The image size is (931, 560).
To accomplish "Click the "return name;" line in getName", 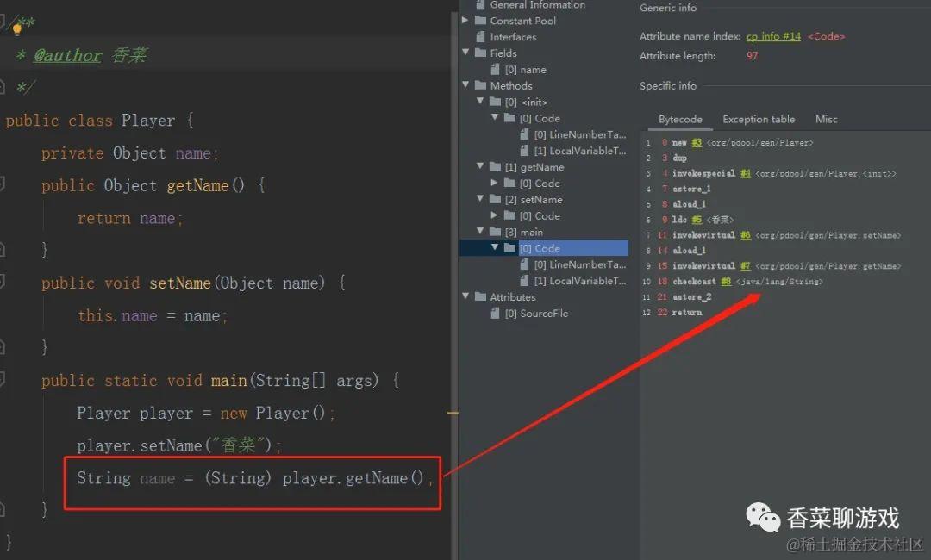I will (130, 218).
